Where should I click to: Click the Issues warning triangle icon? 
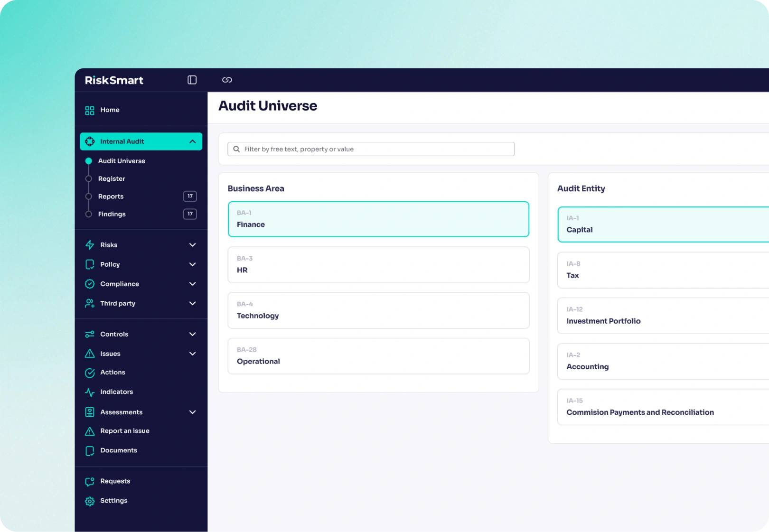[x=90, y=354]
